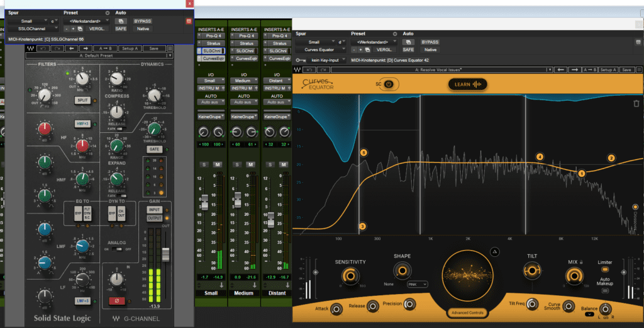Screen dimensions: 644x328
Task: Open the kein Key-Input dropdown
Action: pyautogui.click(x=327, y=60)
